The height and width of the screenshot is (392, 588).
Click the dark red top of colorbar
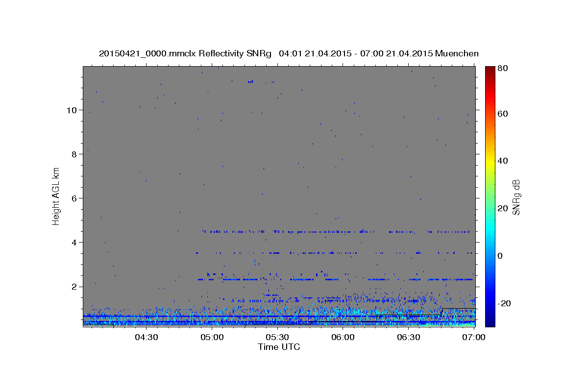490,70
